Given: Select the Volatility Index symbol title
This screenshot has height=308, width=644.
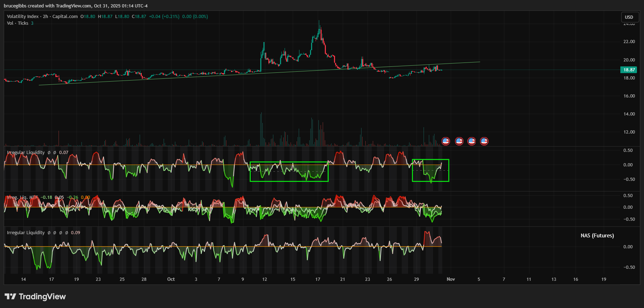Looking at the screenshot, I should tap(42, 17).
